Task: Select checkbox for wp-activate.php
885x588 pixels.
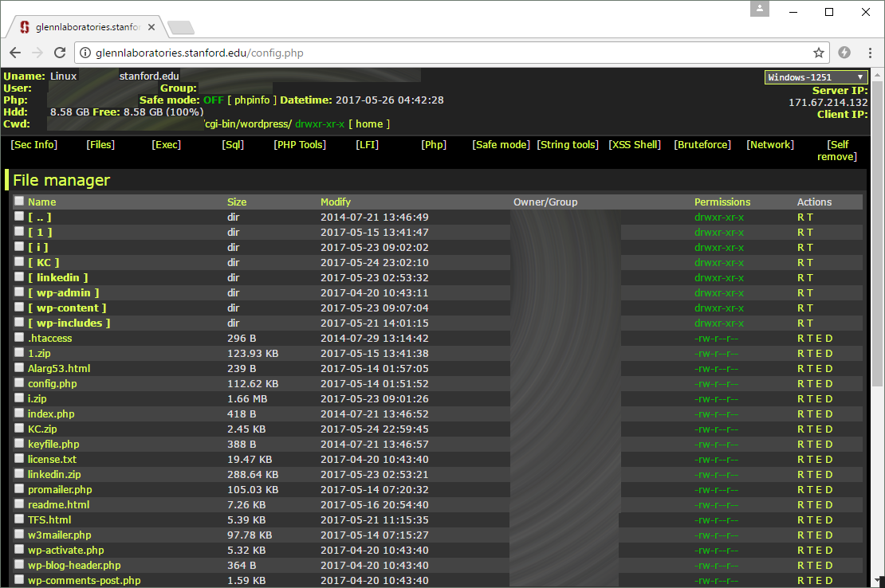Action: (19, 549)
